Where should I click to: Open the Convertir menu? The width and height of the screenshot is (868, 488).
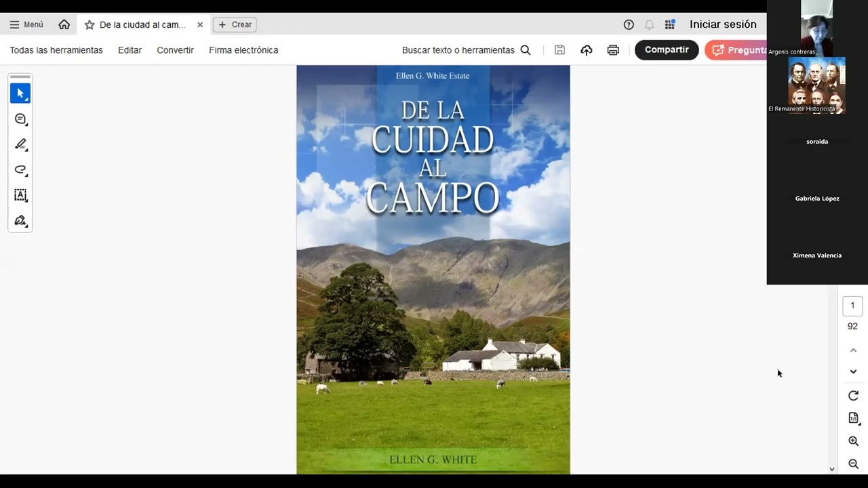[175, 50]
